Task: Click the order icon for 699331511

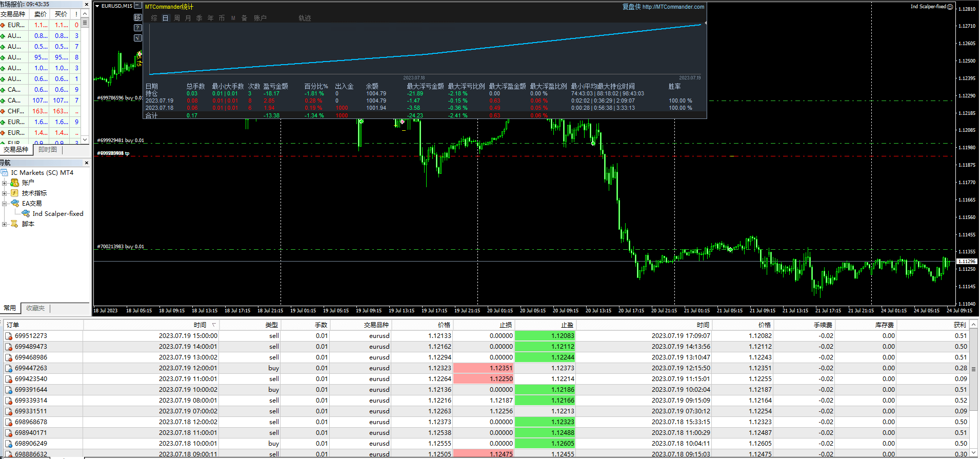Action: (9, 412)
